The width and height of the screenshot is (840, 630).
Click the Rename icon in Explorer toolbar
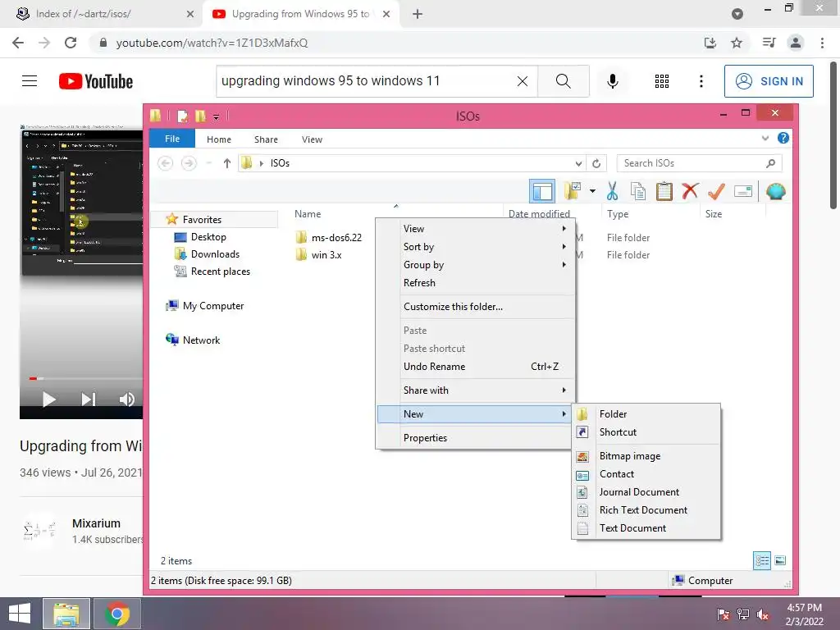[743, 191]
